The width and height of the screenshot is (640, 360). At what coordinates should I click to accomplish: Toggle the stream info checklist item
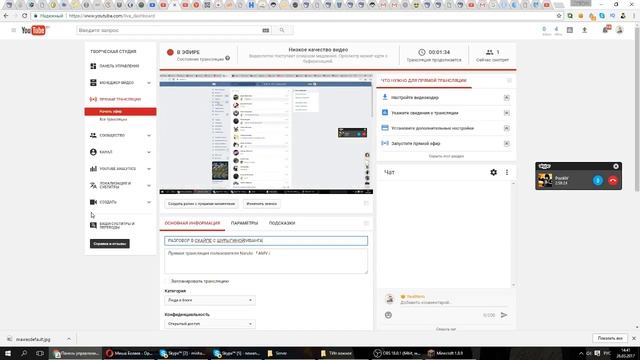click(x=507, y=113)
